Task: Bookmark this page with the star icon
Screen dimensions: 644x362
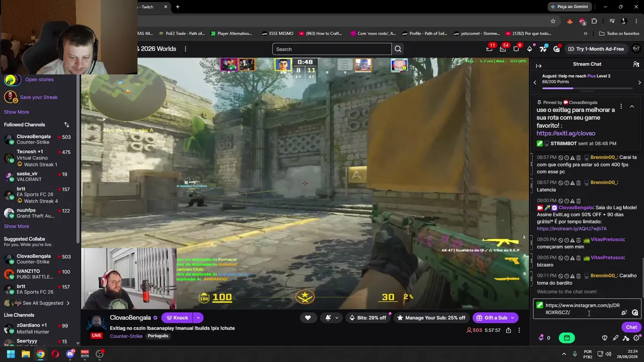Action: pyautogui.click(x=553, y=21)
